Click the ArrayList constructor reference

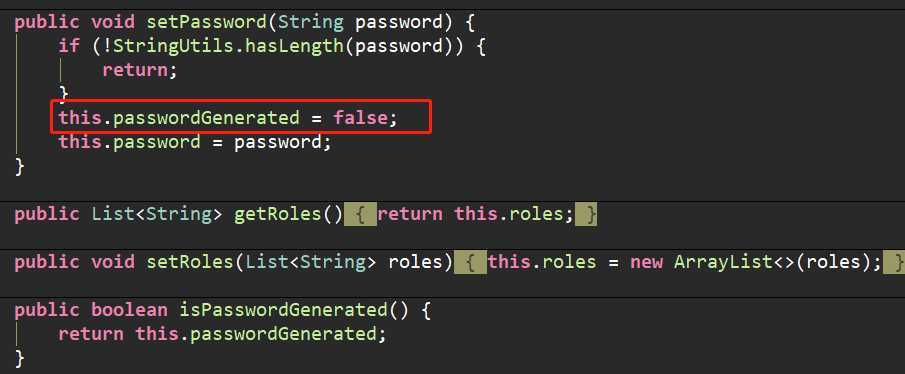[x=723, y=262]
